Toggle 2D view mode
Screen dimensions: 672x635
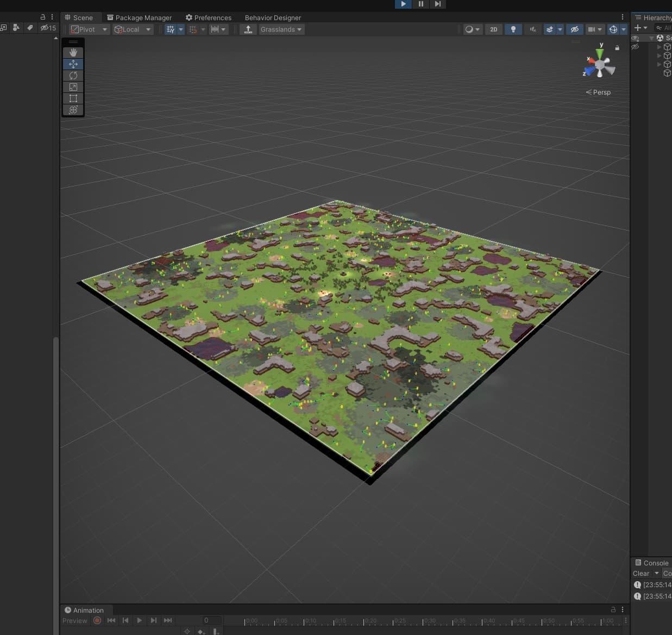point(493,29)
